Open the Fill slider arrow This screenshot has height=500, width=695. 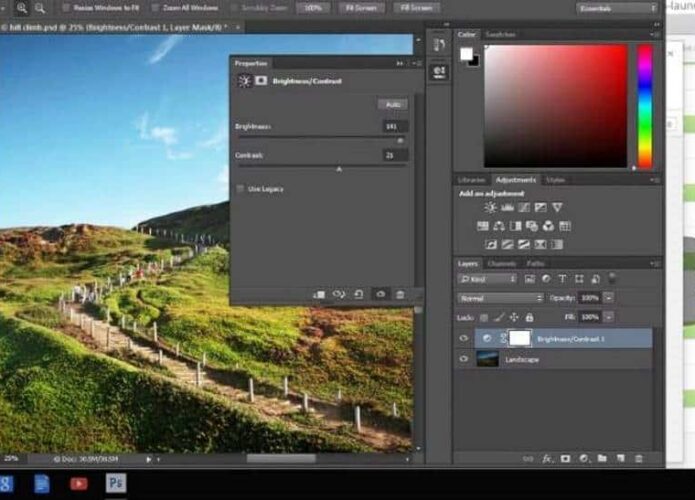tap(609, 317)
